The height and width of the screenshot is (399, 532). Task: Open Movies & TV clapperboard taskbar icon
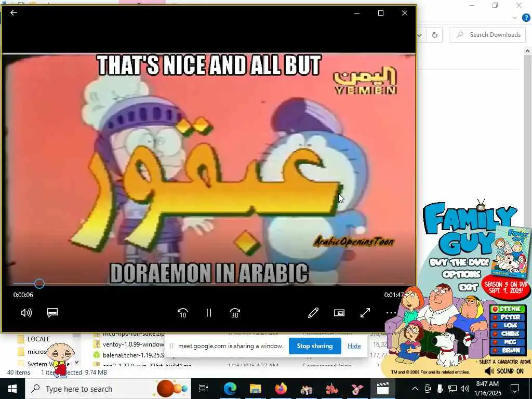[383, 389]
